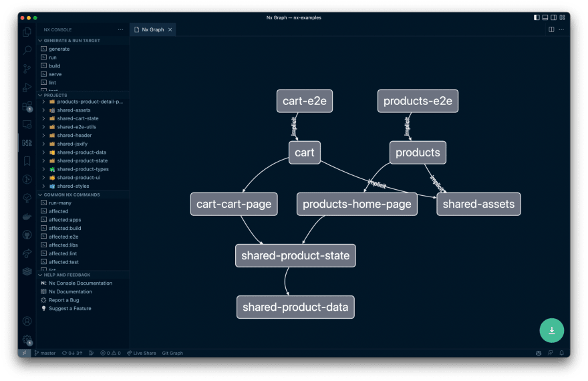Toggle the bottom panel visibility
588x381 pixels.
tap(545, 17)
